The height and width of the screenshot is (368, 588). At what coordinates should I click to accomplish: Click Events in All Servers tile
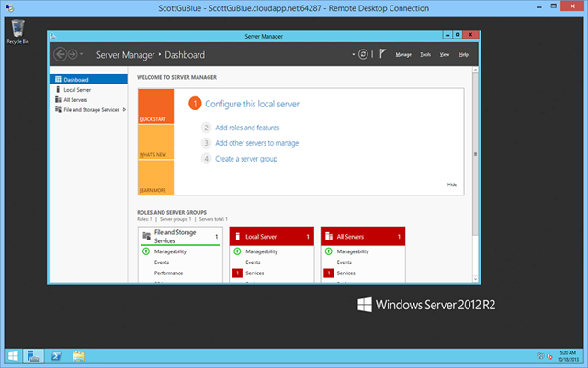point(345,262)
